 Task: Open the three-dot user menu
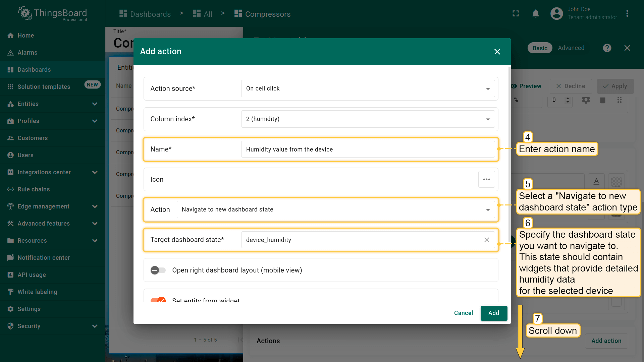click(627, 14)
